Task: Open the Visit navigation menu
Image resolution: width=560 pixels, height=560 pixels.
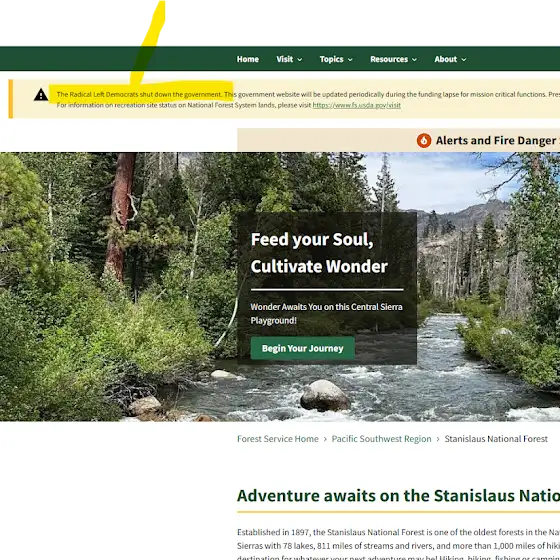Action: coord(284,59)
